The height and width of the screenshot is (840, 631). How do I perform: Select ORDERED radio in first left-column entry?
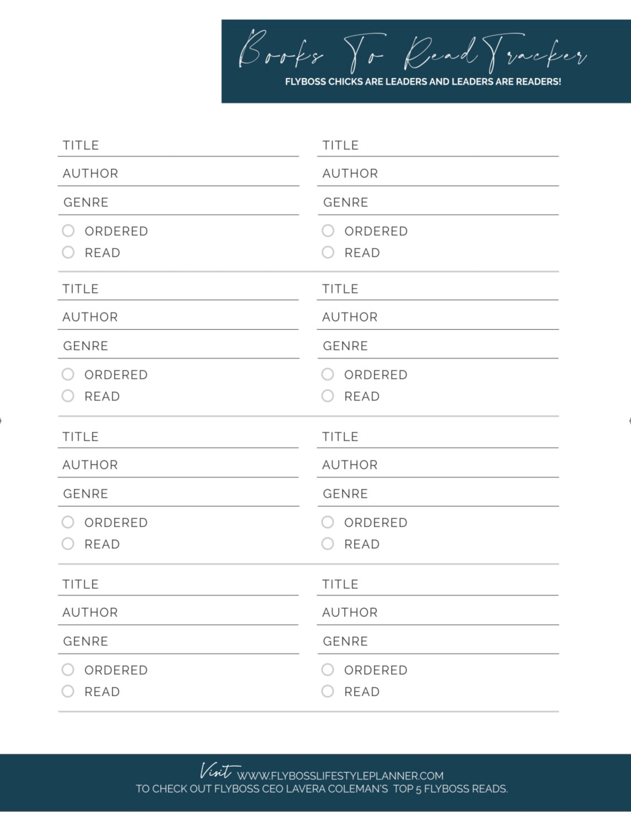(x=68, y=231)
